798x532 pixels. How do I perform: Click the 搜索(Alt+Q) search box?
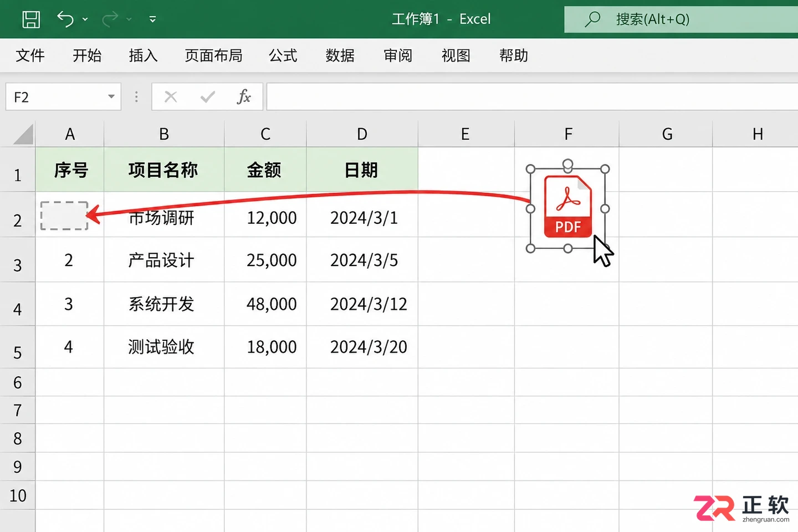click(681, 19)
